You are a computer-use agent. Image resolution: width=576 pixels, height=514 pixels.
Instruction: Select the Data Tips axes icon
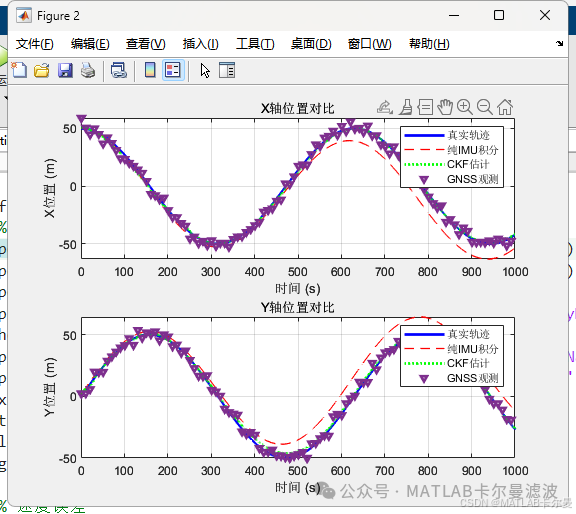click(x=425, y=107)
